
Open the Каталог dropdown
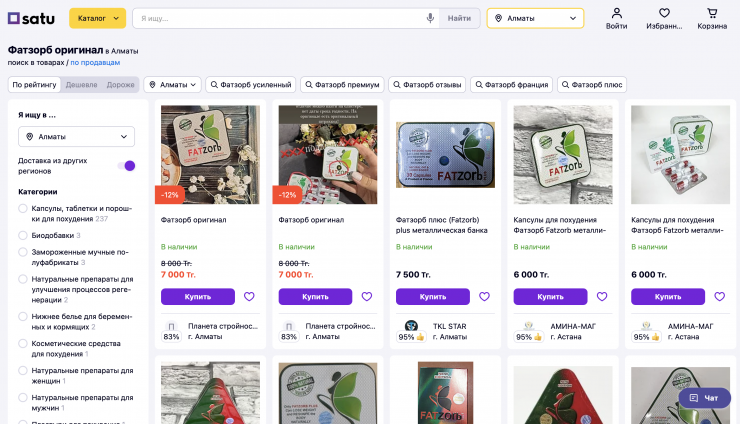click(x=97, y=18)
